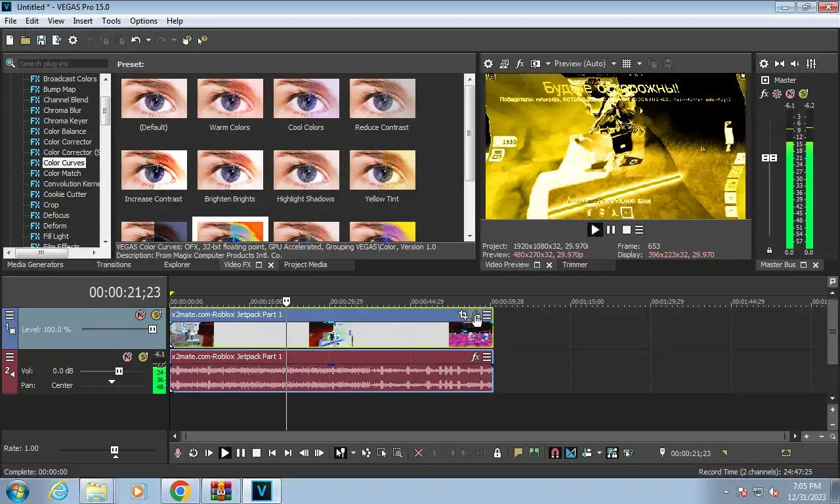
Task: Click the Search plug-ins field
Action: (62, 64)
